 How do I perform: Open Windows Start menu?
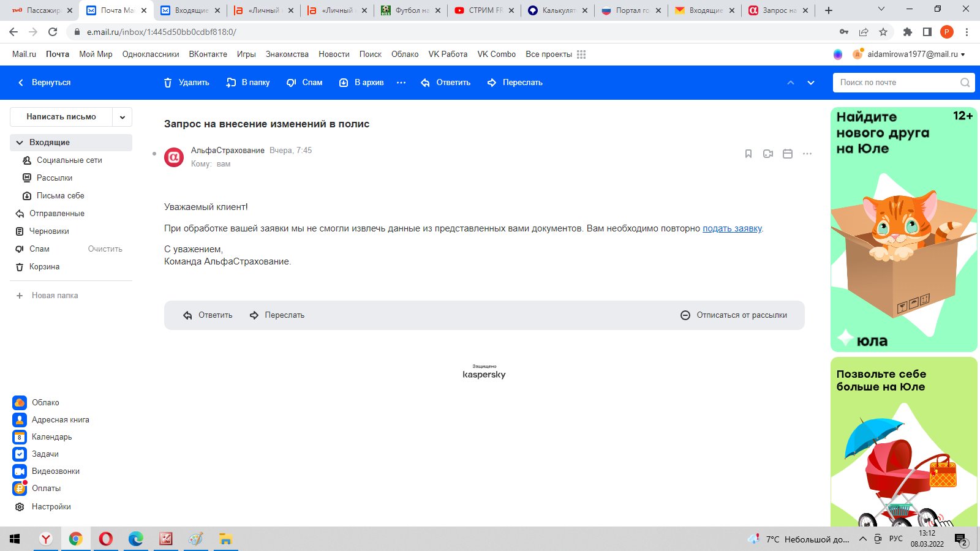click(x=15, y=539)
